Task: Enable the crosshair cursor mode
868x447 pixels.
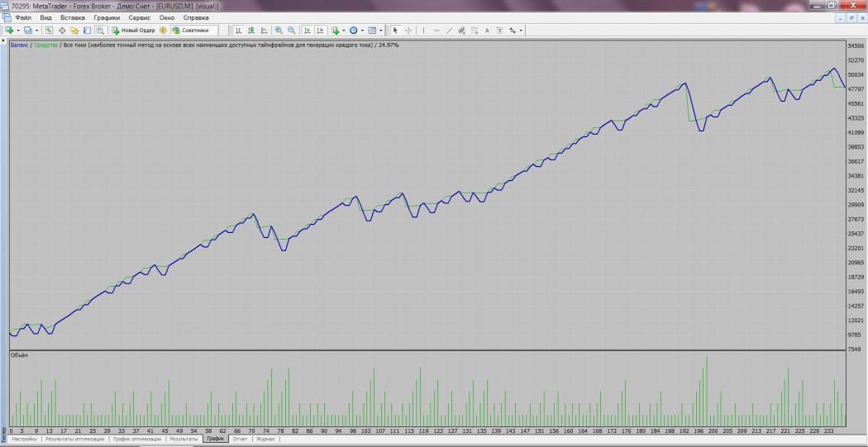Action: (408, 30)
